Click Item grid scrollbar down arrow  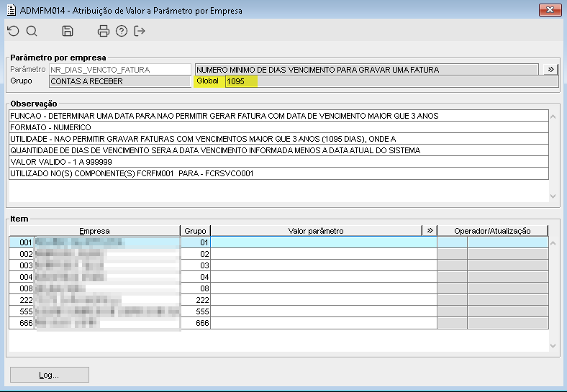pos(553,346)
